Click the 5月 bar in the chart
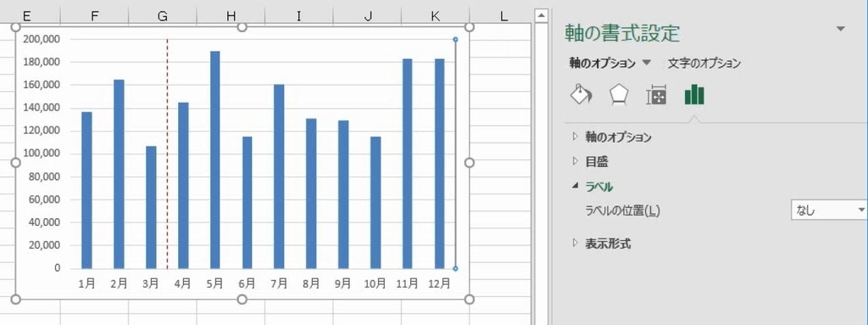 coord(214,160)
